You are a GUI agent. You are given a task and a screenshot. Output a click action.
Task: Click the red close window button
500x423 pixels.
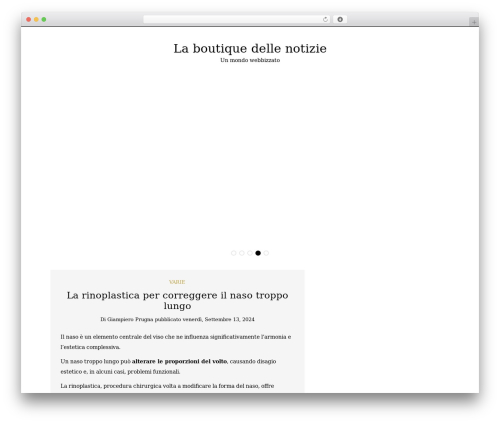tap(29, 19)
